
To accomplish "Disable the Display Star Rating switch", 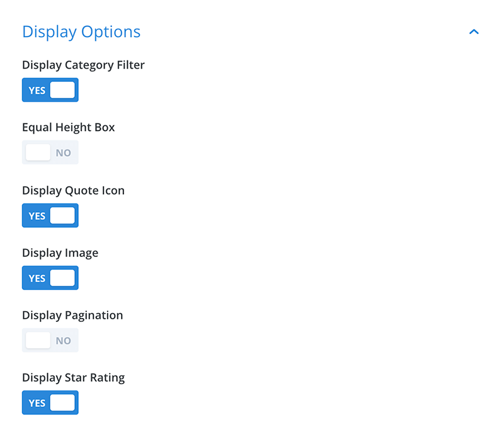I will [50, 402].
